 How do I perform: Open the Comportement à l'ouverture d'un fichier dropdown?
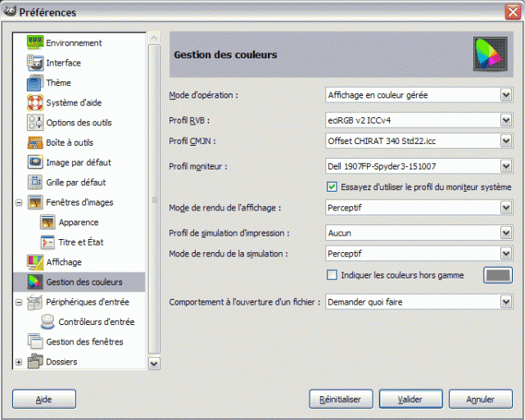pos(419,302)
